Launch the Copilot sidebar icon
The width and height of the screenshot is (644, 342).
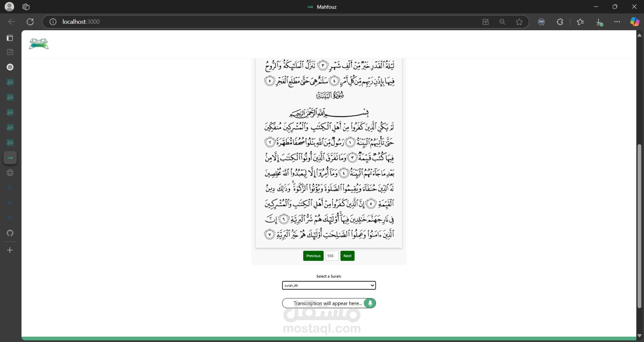click(x=635, y=22)
